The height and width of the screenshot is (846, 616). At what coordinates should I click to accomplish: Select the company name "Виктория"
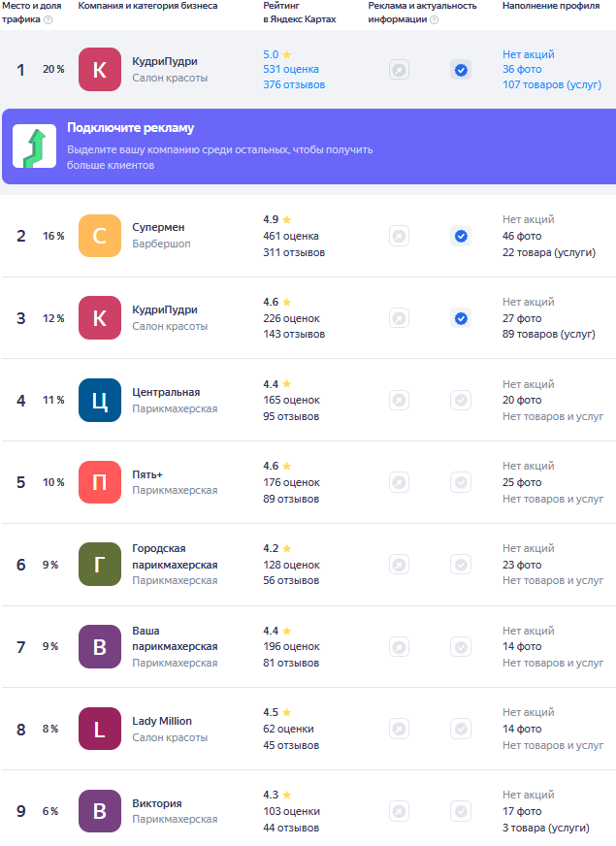pos(157,803)
